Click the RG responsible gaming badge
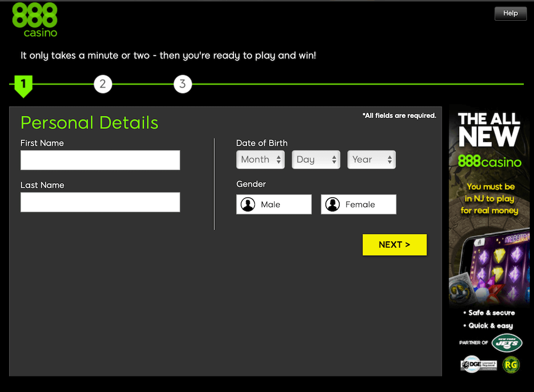 click(x=511, y=365)
